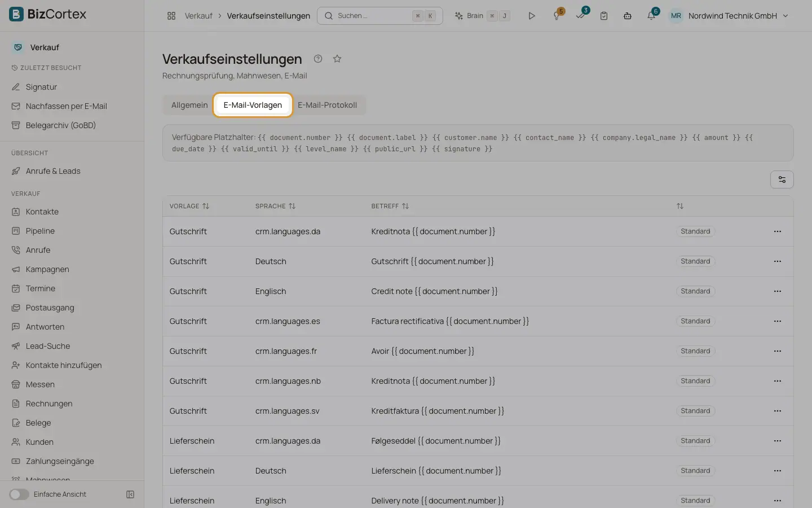The width and height of the screenshot is (812, 508).
Task: Open table column settings filter icon
Action: click(782, 179)
